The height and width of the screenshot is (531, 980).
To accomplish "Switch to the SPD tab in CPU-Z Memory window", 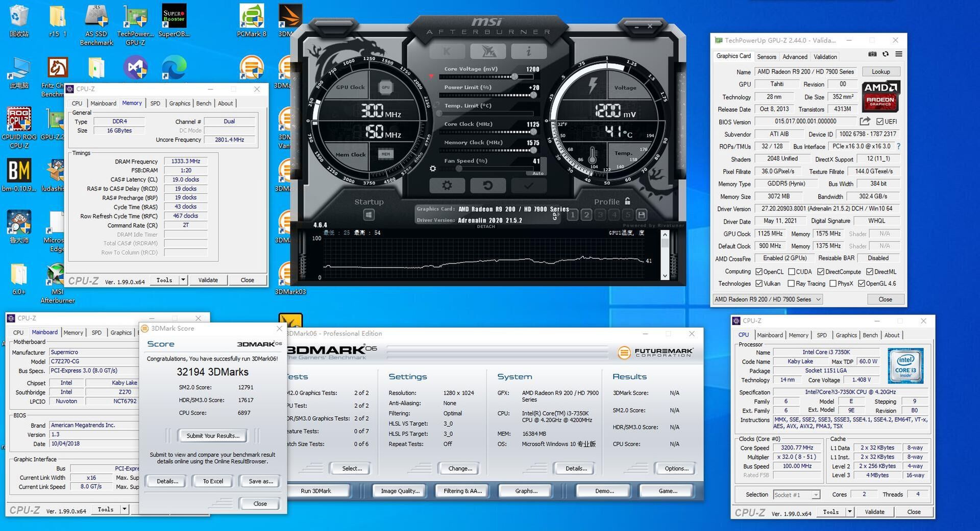I will click(155, 103).
